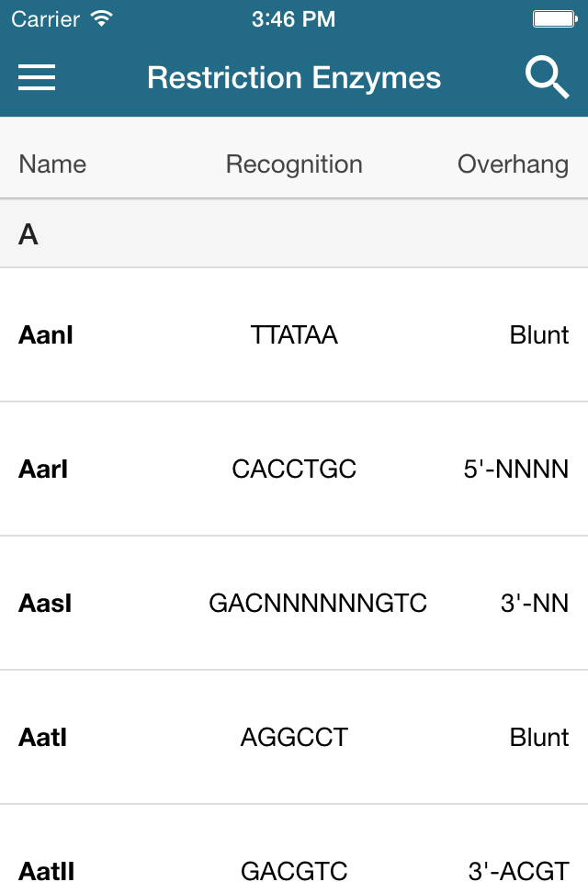Select the AarI enzyme row

[x=294, y=469]
